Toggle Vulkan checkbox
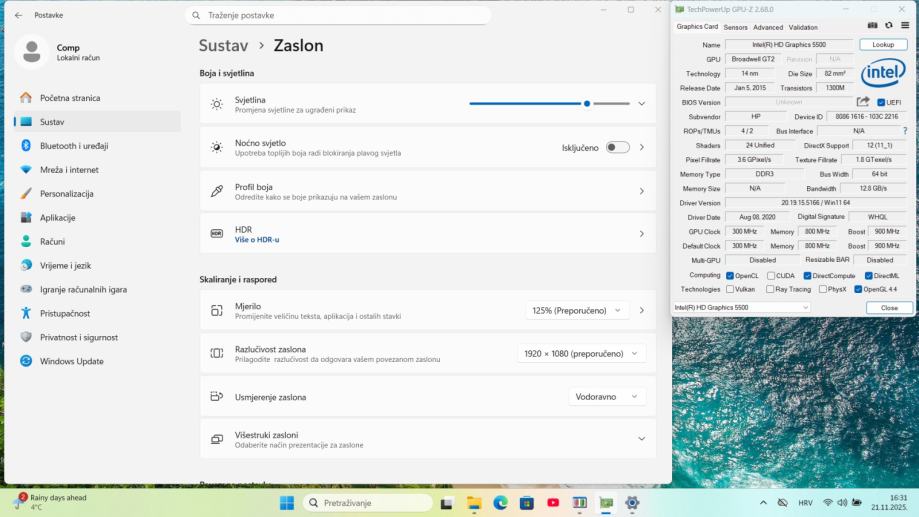 coord(730,289)
